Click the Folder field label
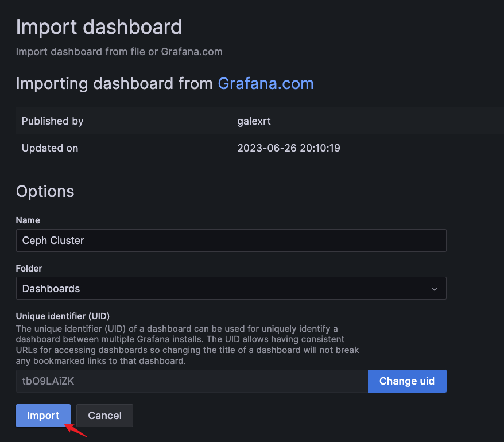This screenshot has height=442, width=504. 29,269
